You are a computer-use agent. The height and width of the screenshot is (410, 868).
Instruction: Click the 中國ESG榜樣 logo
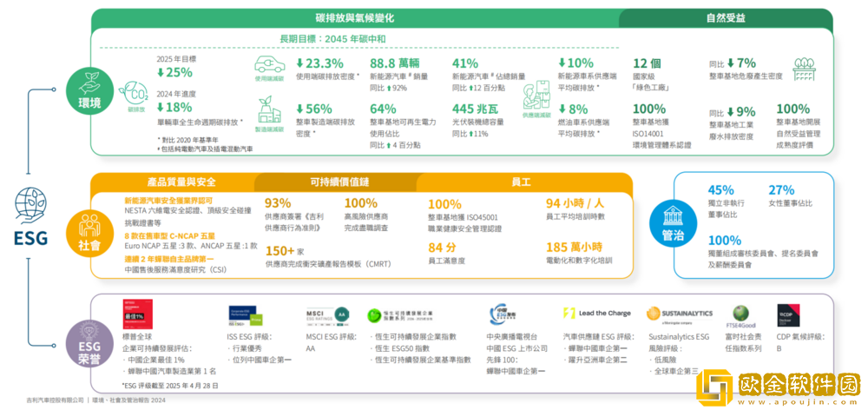(x=503, y=314)
